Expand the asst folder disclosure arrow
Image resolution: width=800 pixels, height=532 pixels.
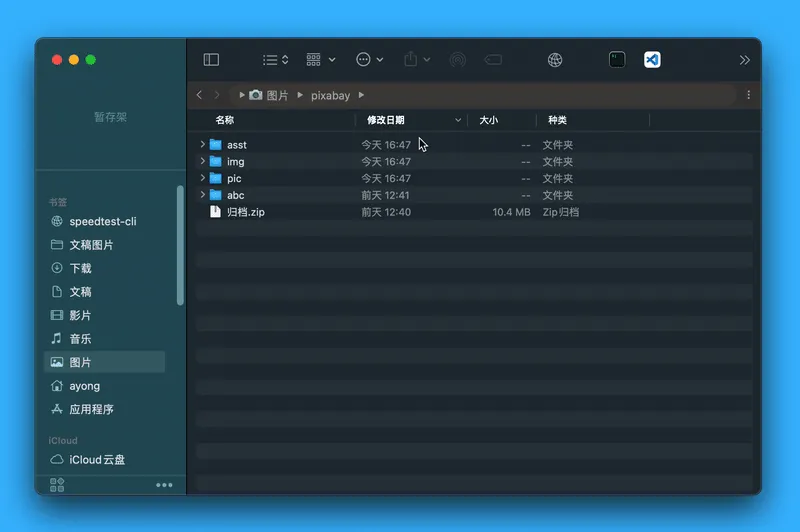click(x=203, y=144)
